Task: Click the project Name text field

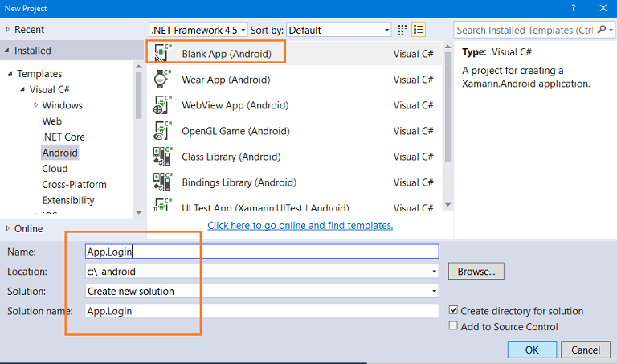Action: [x=261, y=252]
